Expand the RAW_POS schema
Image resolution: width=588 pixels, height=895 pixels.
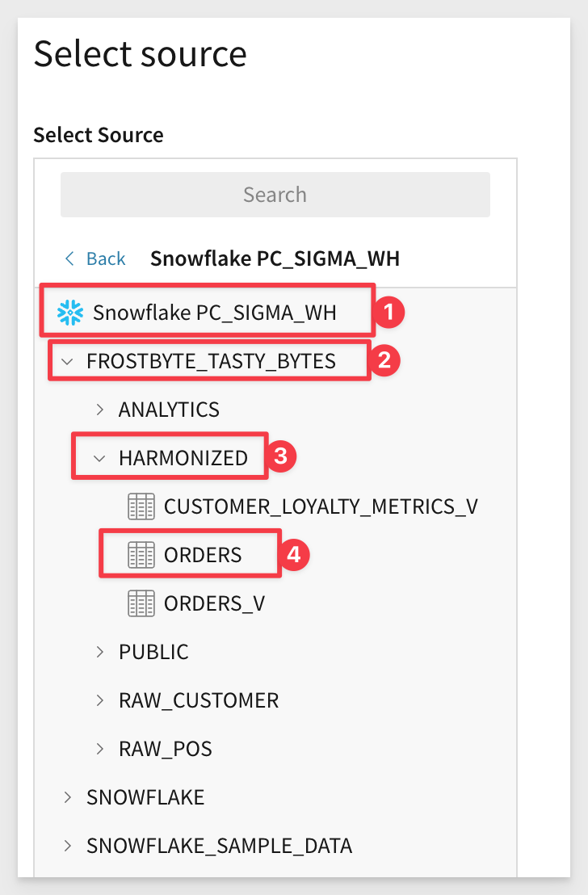pos(100,749)
